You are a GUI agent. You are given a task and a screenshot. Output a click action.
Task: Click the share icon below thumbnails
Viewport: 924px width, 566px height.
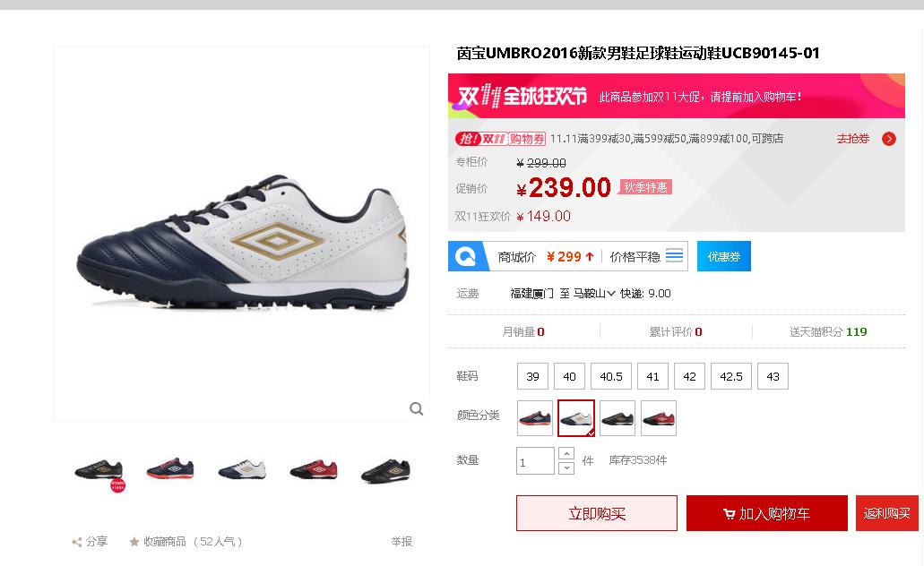[x=76, y=542]
